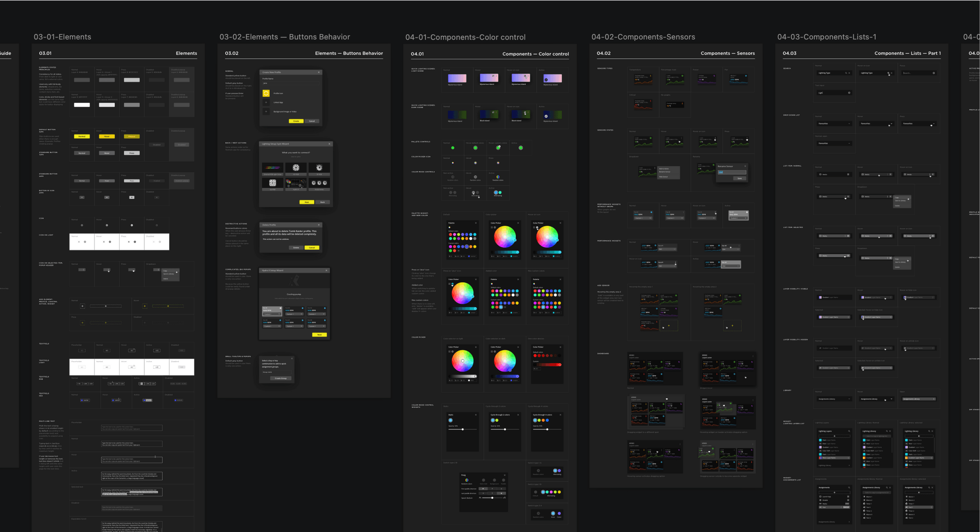Select frame title 03-01-Elements
The width and height of the screenshot is (980, 532).
click(62, 37)
